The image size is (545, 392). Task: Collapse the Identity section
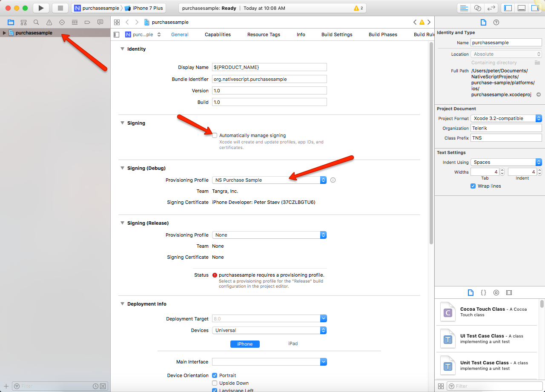click(x=123, y=49)
